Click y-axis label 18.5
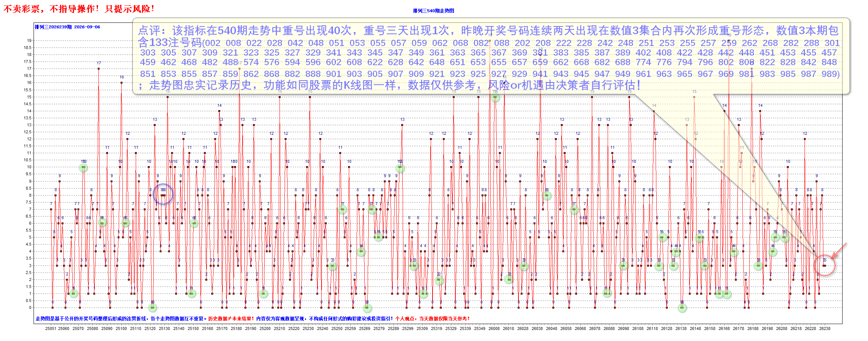Screen dimensions: 868x341 (28, 48)
